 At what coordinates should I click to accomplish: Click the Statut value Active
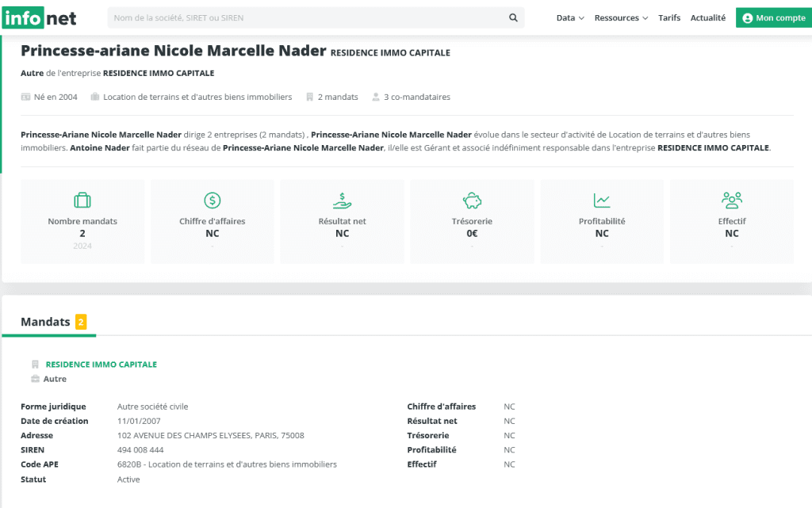click(x=128, y=479)
